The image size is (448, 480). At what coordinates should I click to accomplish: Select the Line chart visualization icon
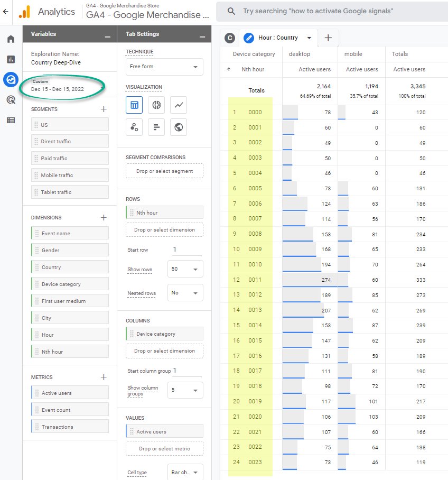pos(179,105)
